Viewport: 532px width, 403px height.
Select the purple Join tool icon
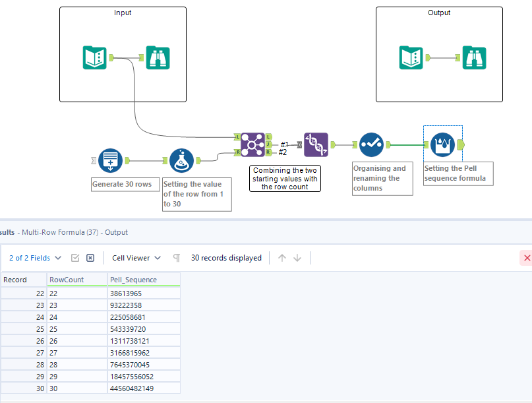[x=252, y=145]
